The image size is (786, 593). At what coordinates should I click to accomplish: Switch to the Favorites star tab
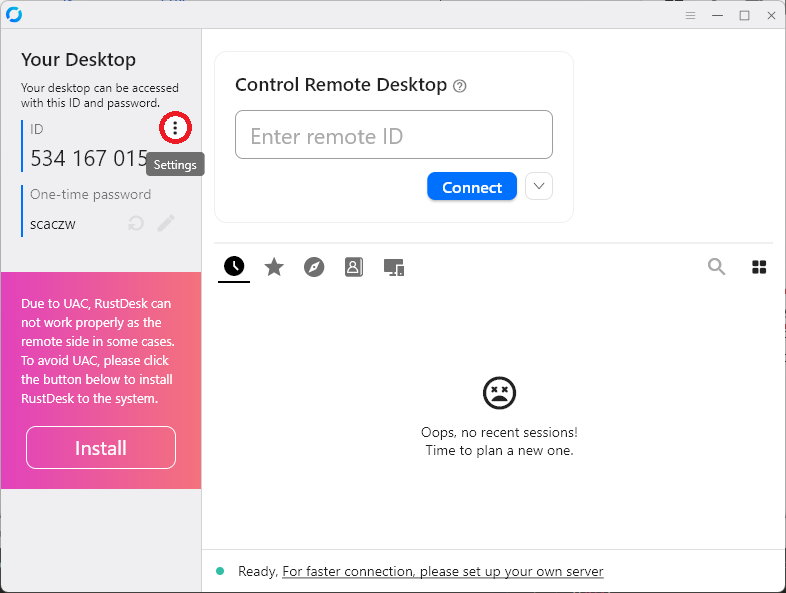(274, 266)
